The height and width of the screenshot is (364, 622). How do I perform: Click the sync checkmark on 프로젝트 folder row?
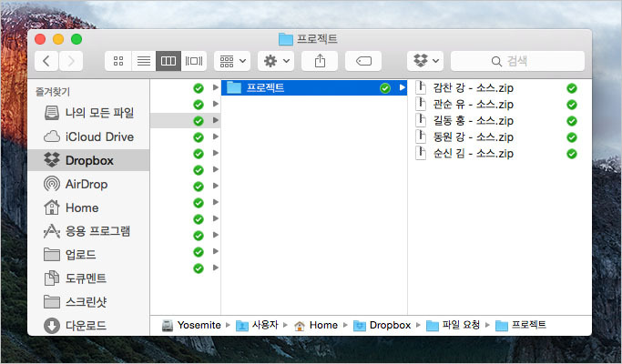pyautogui.click(x=385, y=88)
